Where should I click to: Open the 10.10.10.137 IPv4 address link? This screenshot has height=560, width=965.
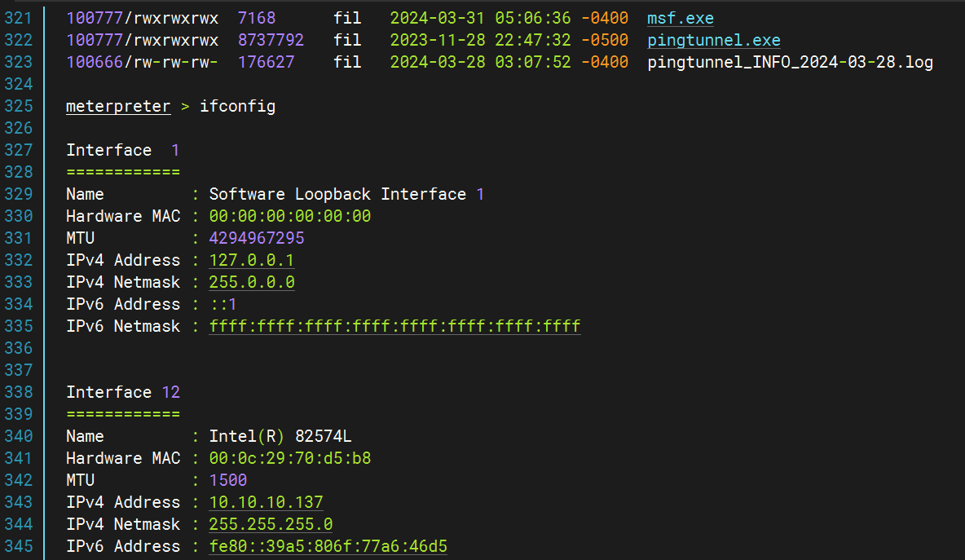[x=266, y=502]
